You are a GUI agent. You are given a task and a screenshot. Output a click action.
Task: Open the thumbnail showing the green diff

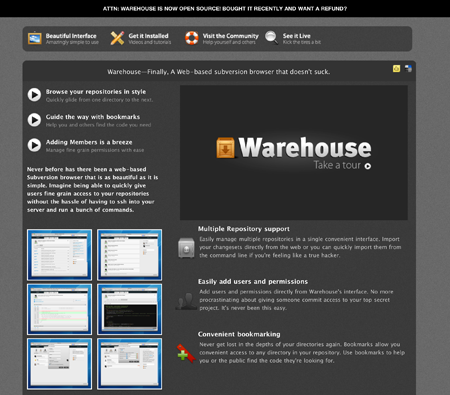pos(59,309)
